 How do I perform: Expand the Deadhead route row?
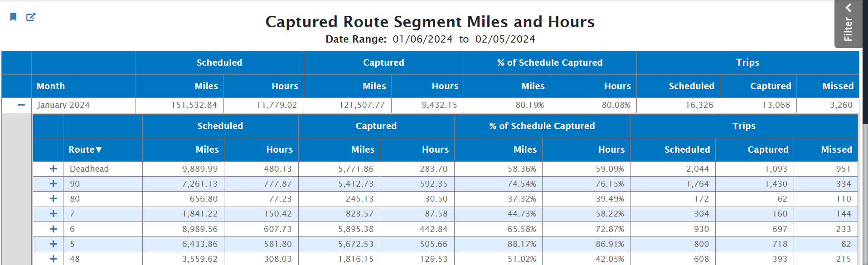tap(53, 169)
